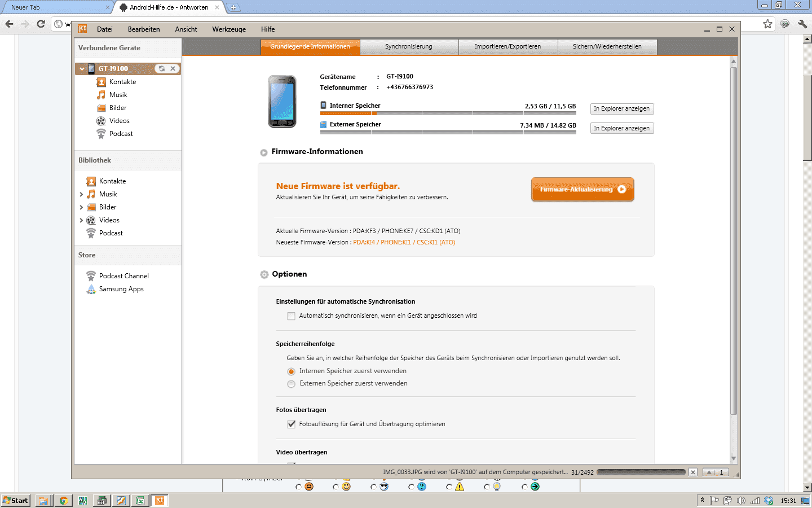The image size is (812, 508).
Task: Reload the browser page
Action: point(41,24)
